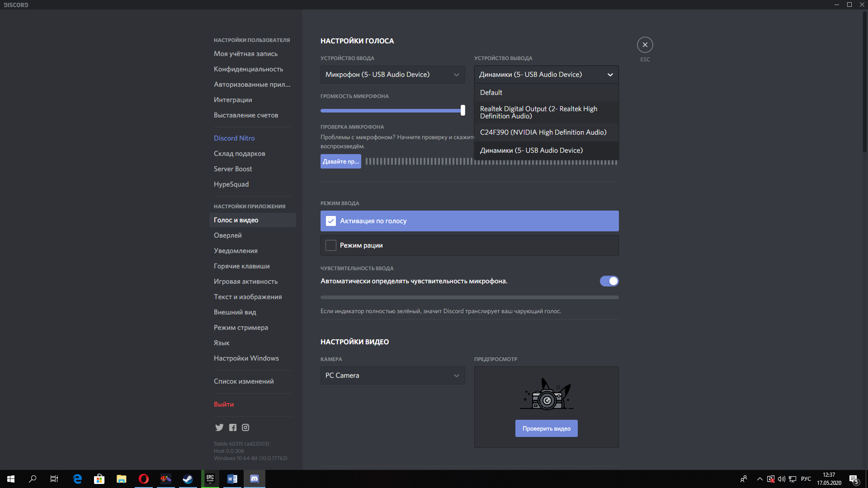Open the PC Camera dropdown
Image resolution: width=868 pixels, height=488 pixels.
click(x=392, y=375)
